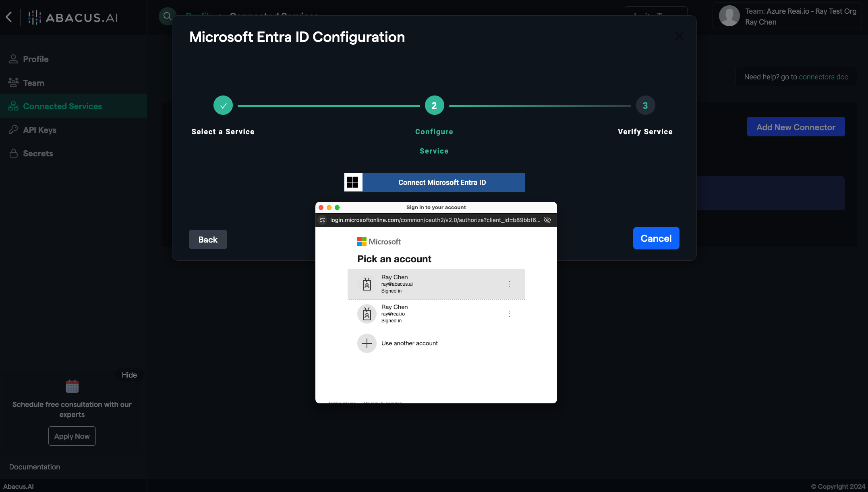Expand three-dot menu for ray@reai.io account
Image resolution: width=868 pixels, height=492 pixels.
(x=509, y=313)
